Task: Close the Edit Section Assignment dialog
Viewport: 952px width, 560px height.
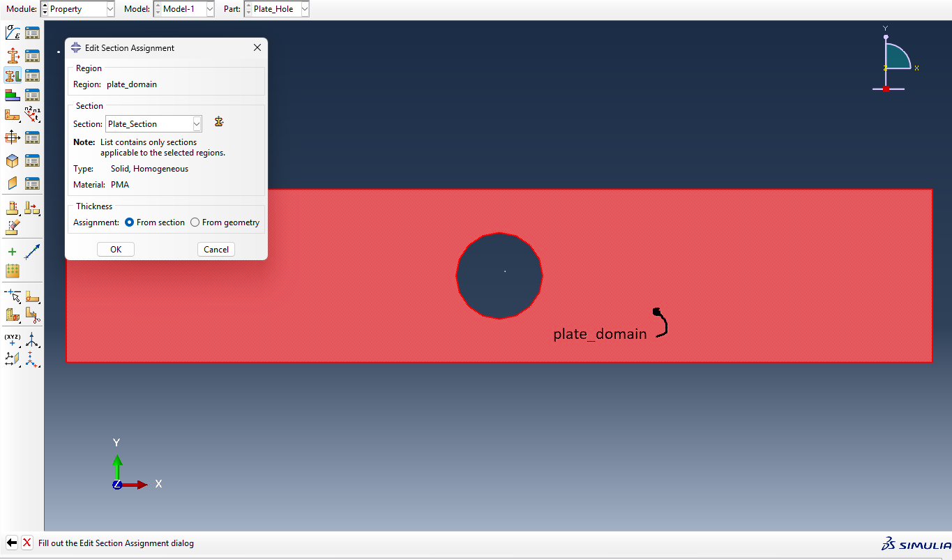Action: [257, 48]
